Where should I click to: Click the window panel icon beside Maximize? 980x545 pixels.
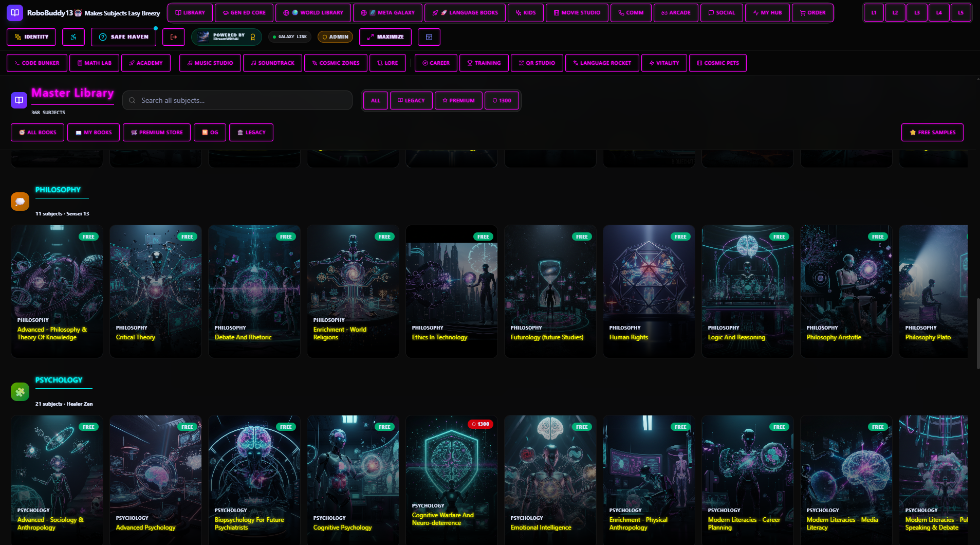429,37
